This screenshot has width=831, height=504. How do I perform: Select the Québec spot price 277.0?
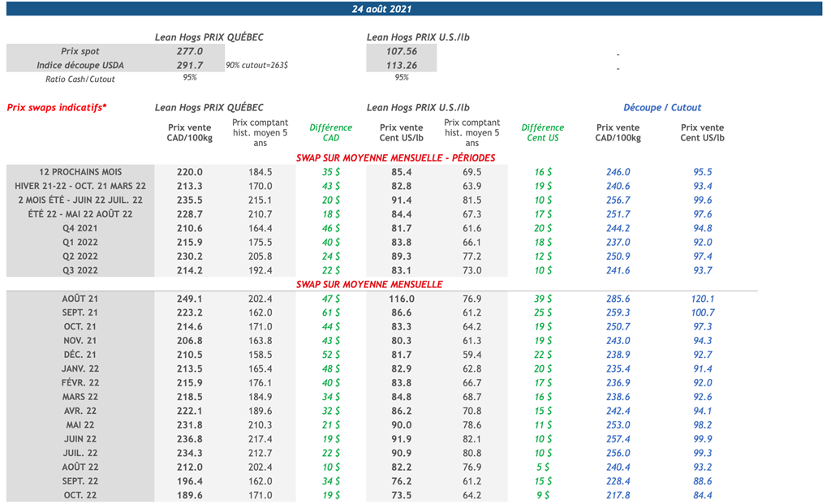click(x=189, y=51)
